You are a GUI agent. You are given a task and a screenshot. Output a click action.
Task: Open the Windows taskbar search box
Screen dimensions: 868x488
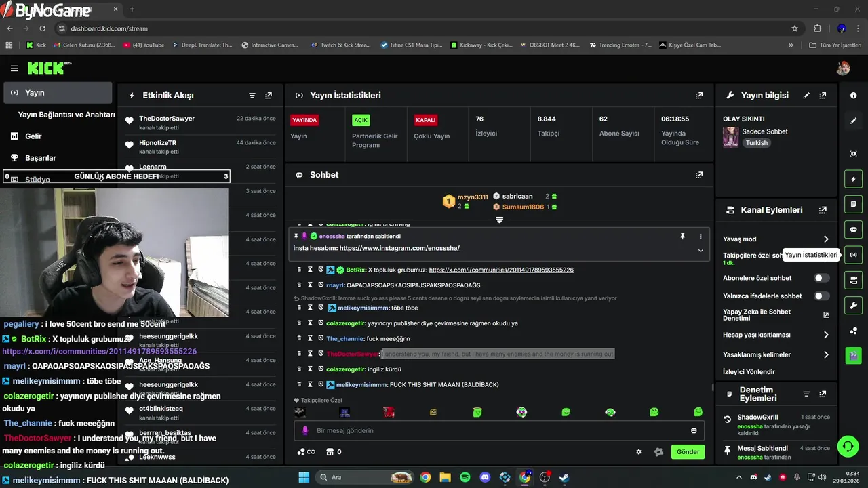pos(365,477)
